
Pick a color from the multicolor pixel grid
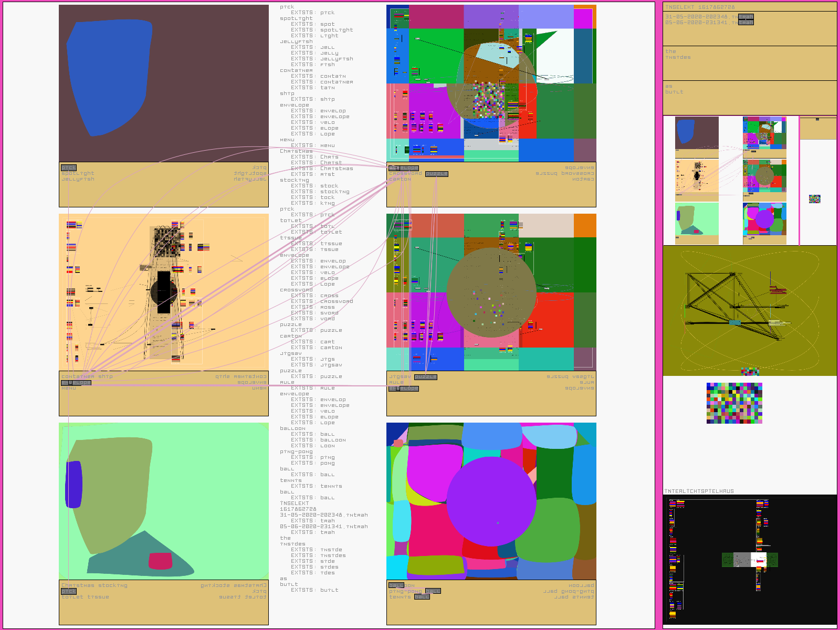734,403
